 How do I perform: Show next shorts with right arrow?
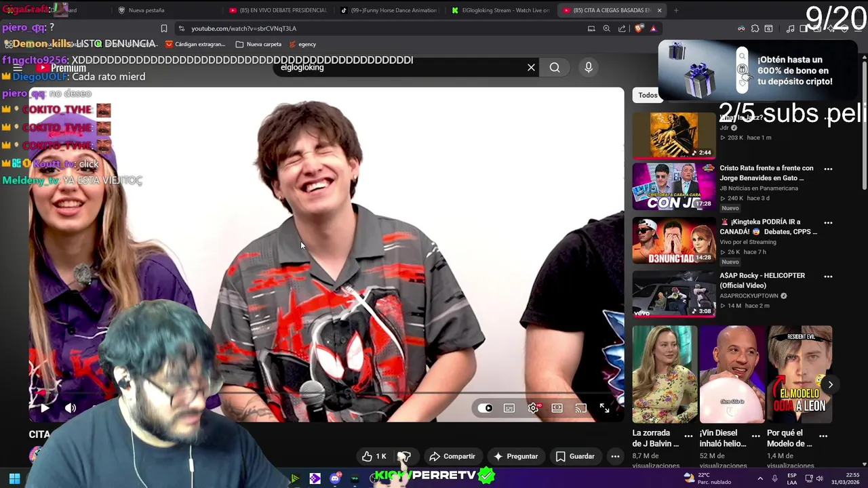point(830,384)
